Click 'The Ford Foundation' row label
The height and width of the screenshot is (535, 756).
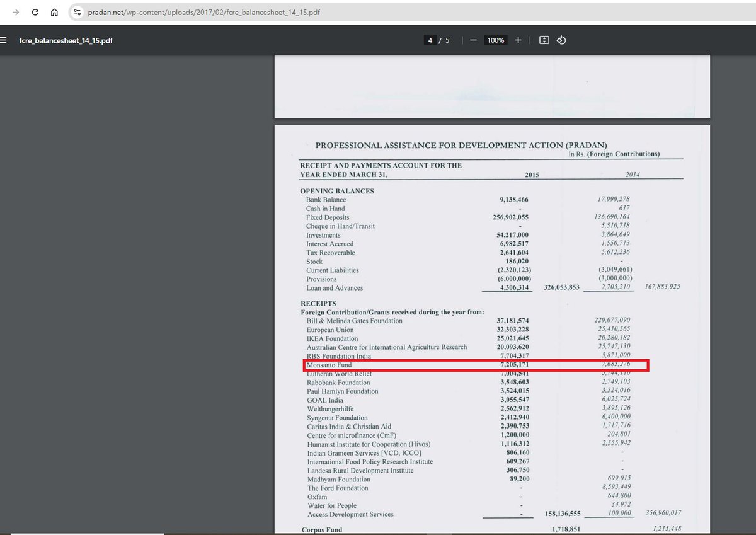pyautogui.click(x=338, y=488)
